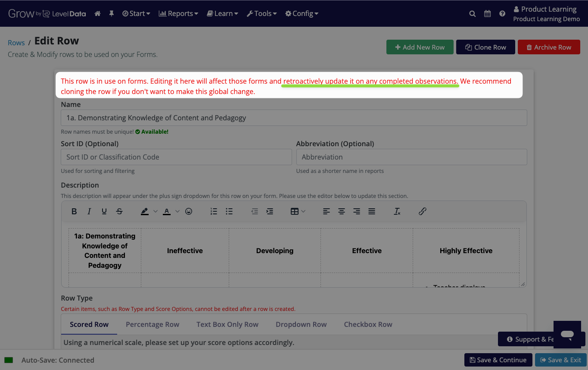
Task: Switch to Dropdown Row tab
Action: (x=301, y=324)
